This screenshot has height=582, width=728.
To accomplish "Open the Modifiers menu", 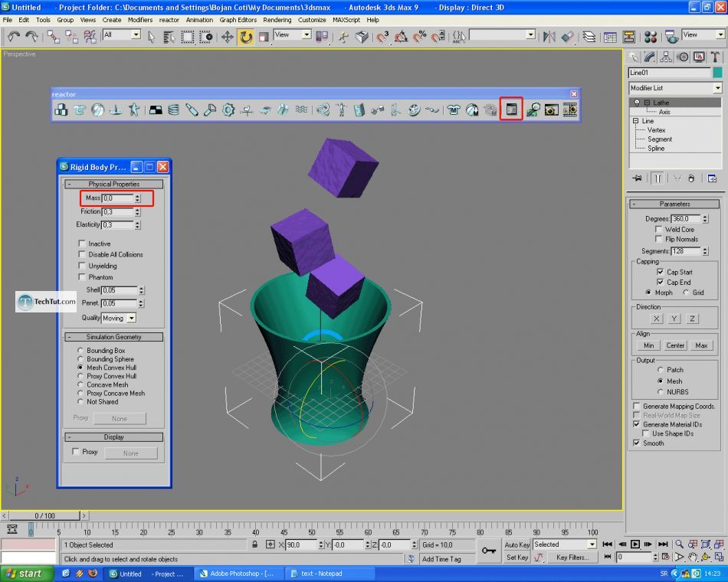I will pyautogui.click(x=140, y=20).
